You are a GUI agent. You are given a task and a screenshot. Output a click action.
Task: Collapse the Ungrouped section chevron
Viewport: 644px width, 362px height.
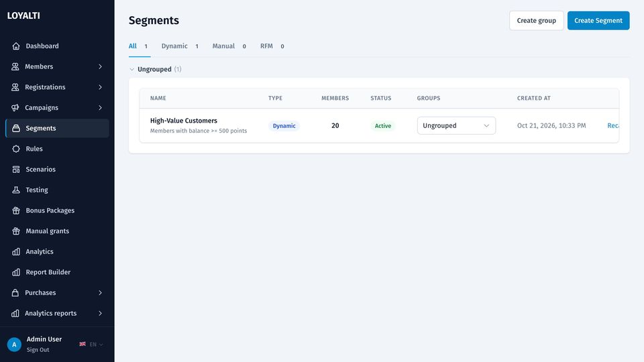click(132, 69)
